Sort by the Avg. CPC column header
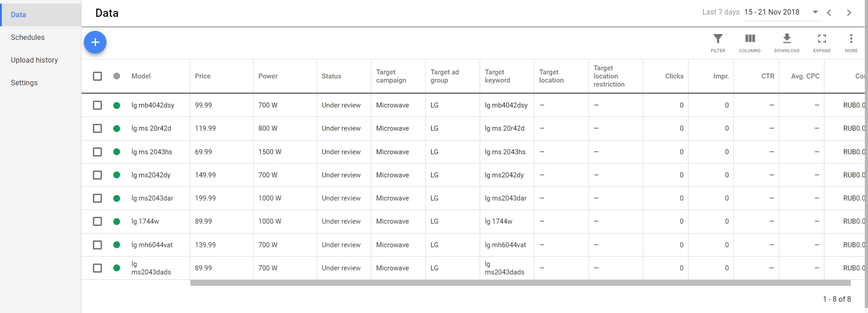Image resolution: width=868 pixels, height=313 pixels. (x=805, y=76)
